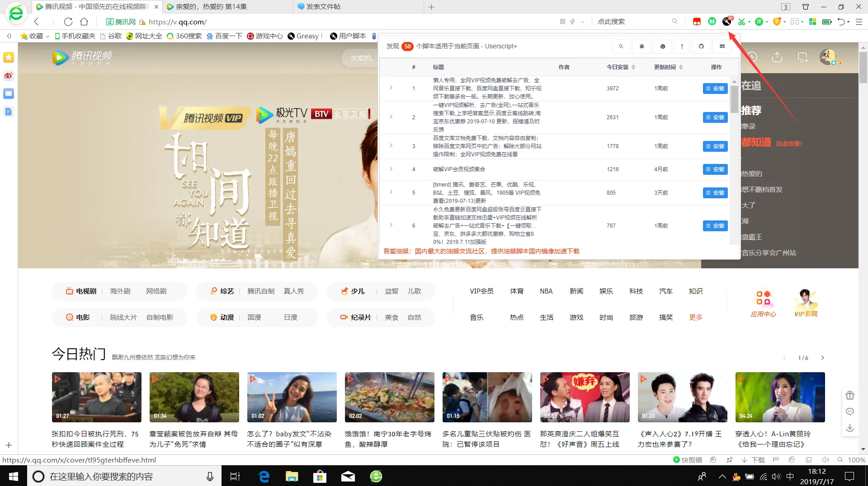Open the yellow shield payment protection icon

click(777, 21)
